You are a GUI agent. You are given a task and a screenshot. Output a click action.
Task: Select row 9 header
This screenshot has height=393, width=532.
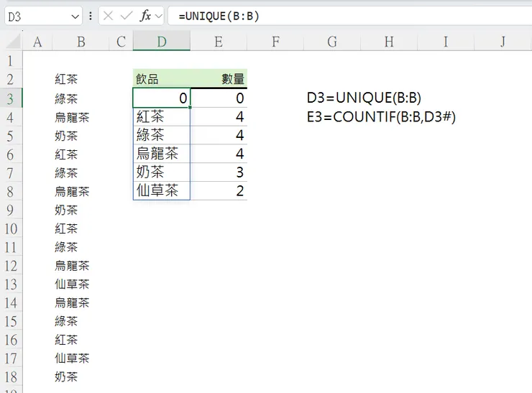[x=11, y=211]
